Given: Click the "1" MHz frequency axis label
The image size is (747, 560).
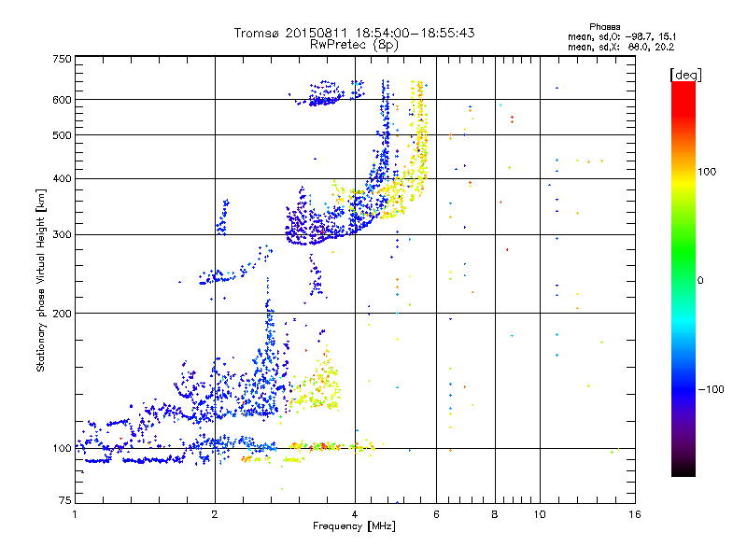Looking at the screenshot, I should point(75,514).
